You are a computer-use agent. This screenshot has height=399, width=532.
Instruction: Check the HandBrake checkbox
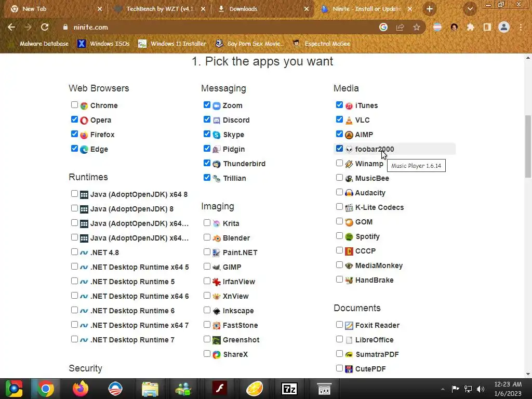coord(339,279)
